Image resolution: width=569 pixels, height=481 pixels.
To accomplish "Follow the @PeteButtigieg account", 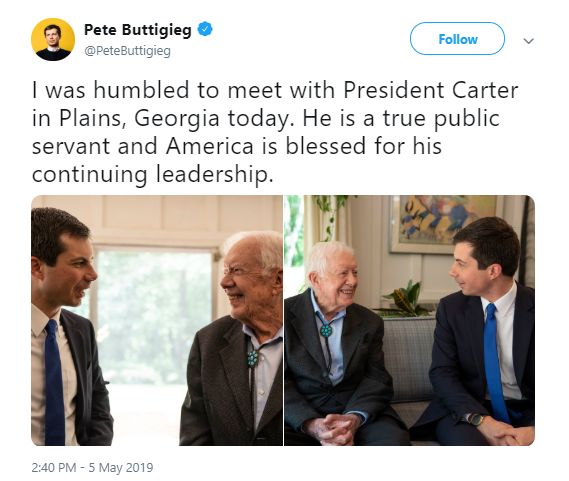I will [457, 39].
